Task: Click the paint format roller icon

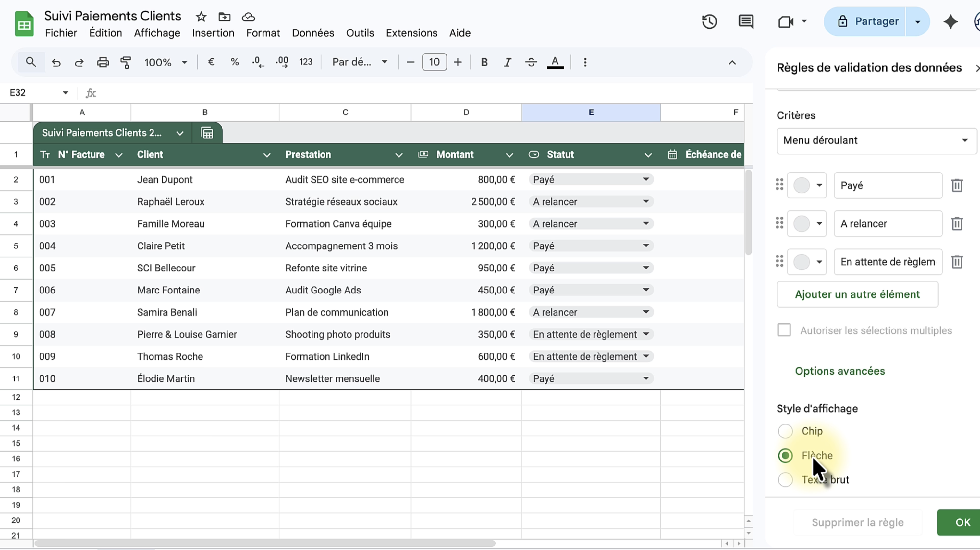Action: coord(126,62)
